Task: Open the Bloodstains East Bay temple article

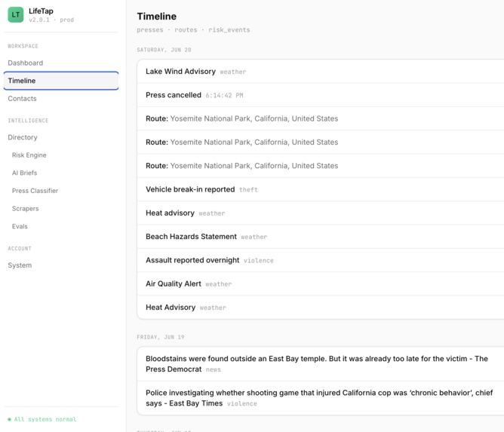Action: [321, 364]
